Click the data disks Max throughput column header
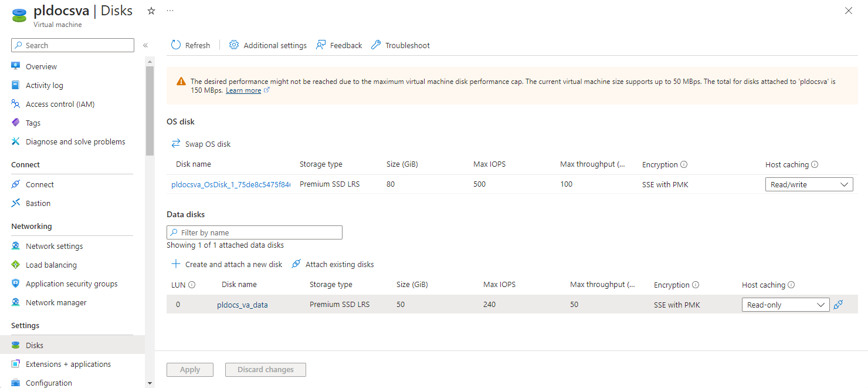This screenshot has height=388, width=868. 602,285
